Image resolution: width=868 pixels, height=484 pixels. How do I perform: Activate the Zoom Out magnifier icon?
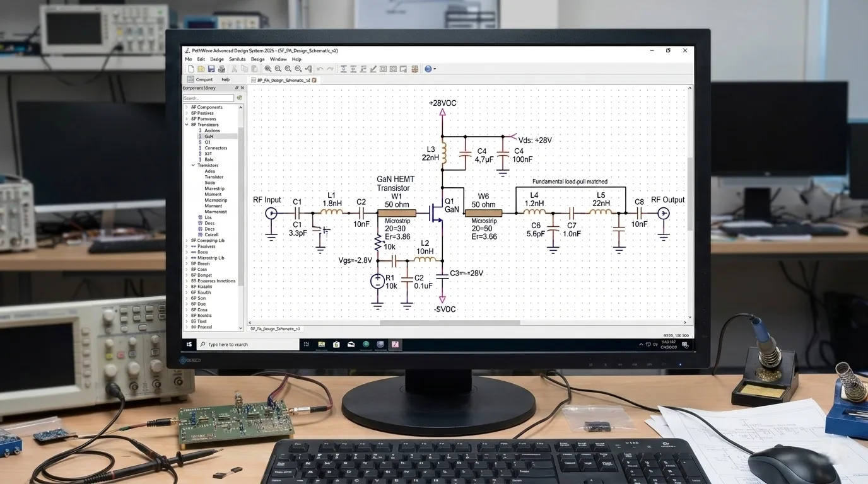pos(278,69)
